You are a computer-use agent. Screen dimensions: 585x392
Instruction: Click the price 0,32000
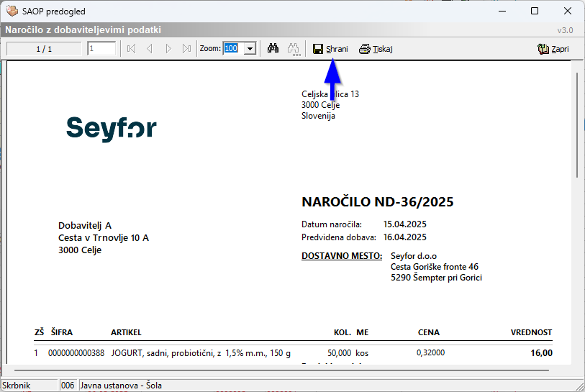pyautogui.click(x=430, y=352)
